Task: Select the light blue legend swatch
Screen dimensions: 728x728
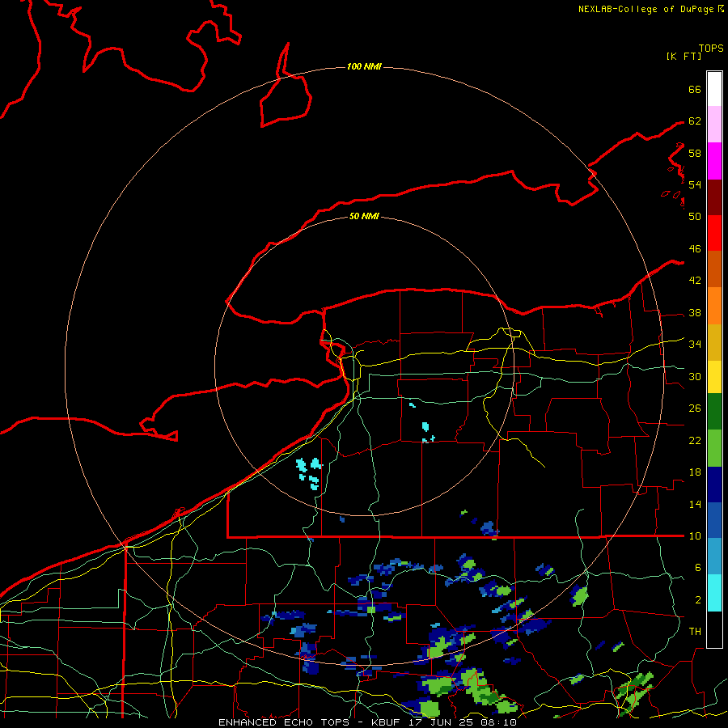Action: click(x=714, y=557)
